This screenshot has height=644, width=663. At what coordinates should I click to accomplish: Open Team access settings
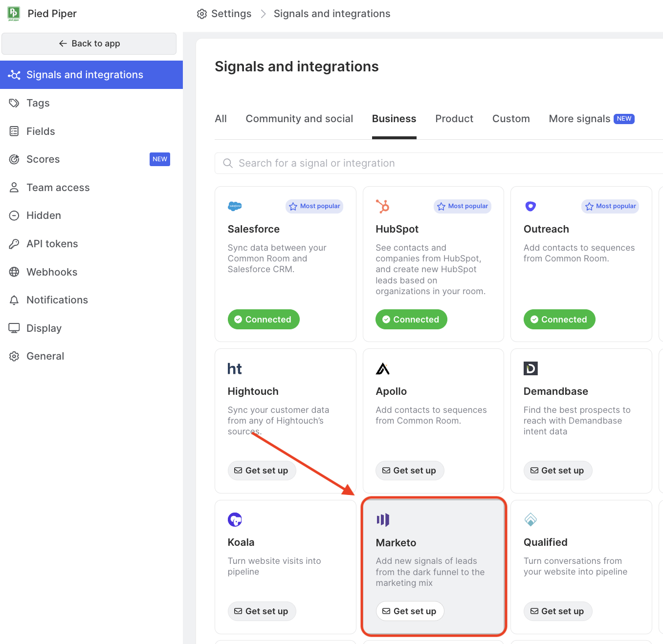click(x=91, y=188)
